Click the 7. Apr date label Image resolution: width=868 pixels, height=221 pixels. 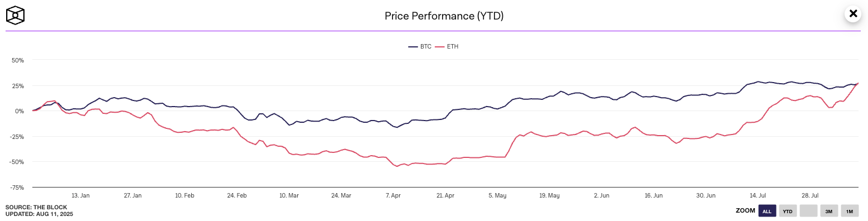(x=393, y=195)
